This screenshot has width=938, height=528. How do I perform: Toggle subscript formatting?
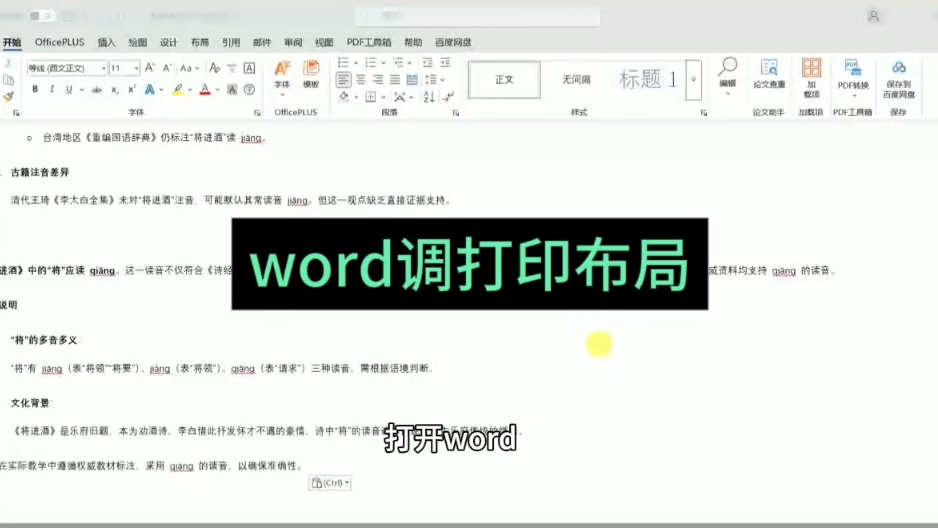click(x=114, y=90)
